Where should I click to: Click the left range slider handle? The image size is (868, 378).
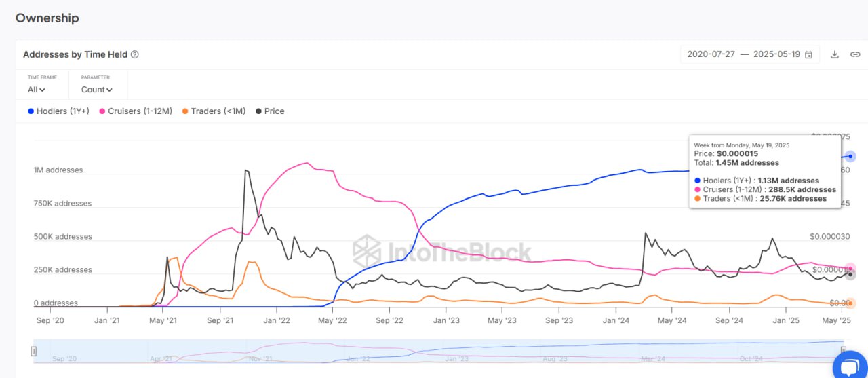pos(33,351)
